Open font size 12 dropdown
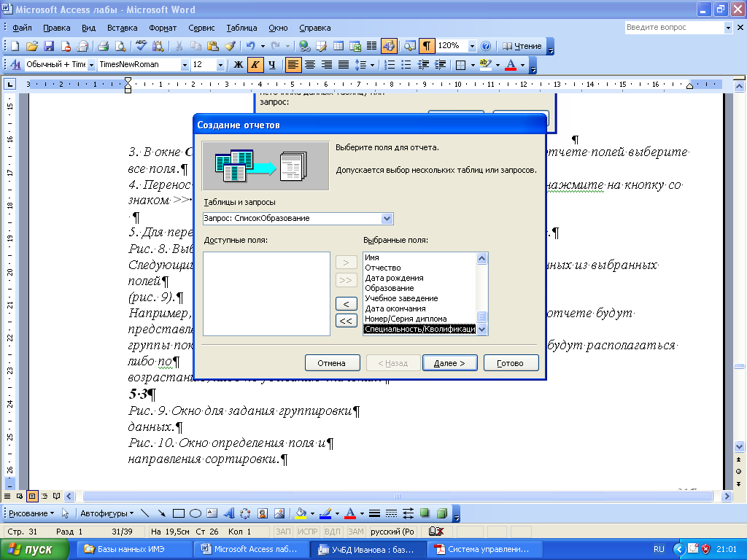Viewport: 747px width, 560px height. [220, 64]
